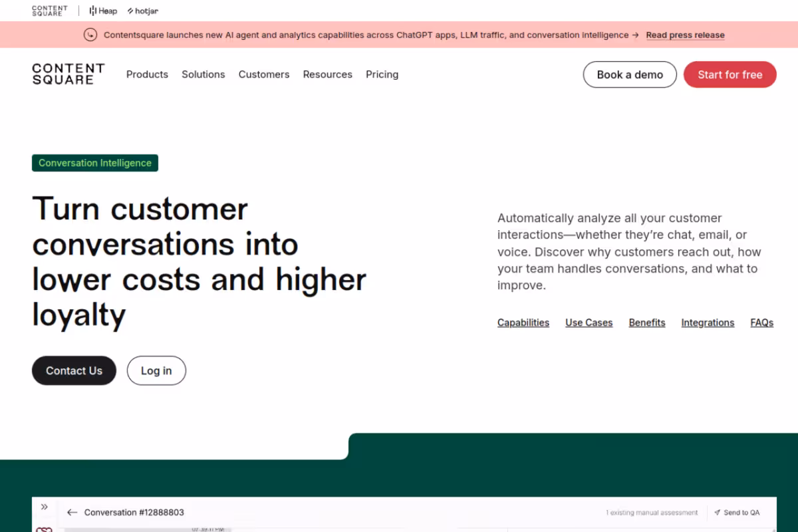Open the Resources menu
The width and height of the screenshot is (798, 532).
click(328, 74)
